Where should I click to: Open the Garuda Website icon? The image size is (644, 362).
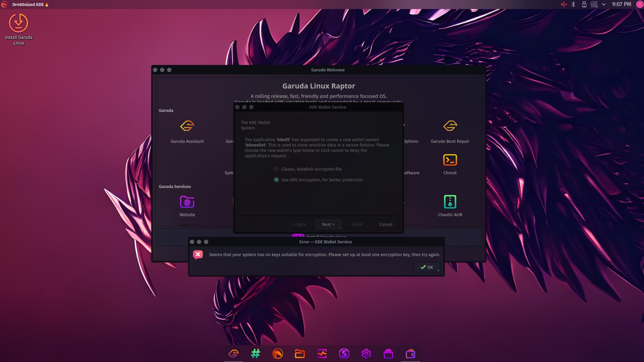(x=187, y=206)
